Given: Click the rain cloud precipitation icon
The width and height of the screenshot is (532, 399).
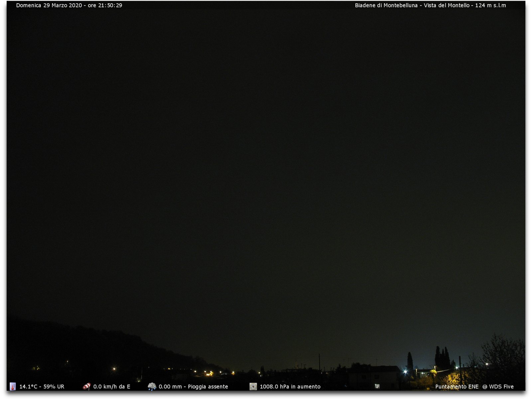Looking at the screenshot, I should (x=152, y=386).
